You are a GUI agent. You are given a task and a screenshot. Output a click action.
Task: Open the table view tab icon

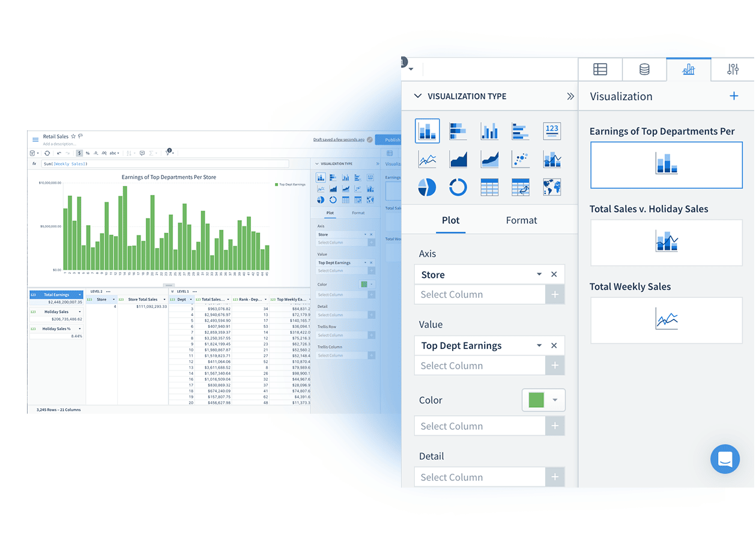pyautogui.click(x=600, y=70)
